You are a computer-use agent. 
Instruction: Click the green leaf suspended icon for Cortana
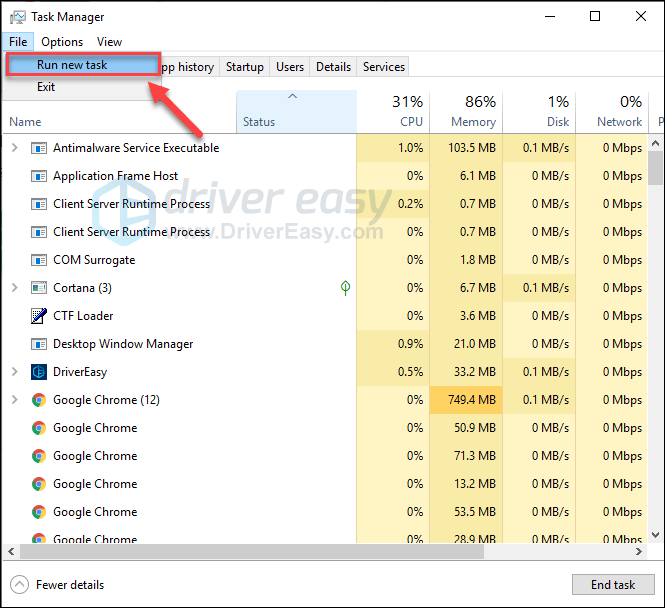345,288
